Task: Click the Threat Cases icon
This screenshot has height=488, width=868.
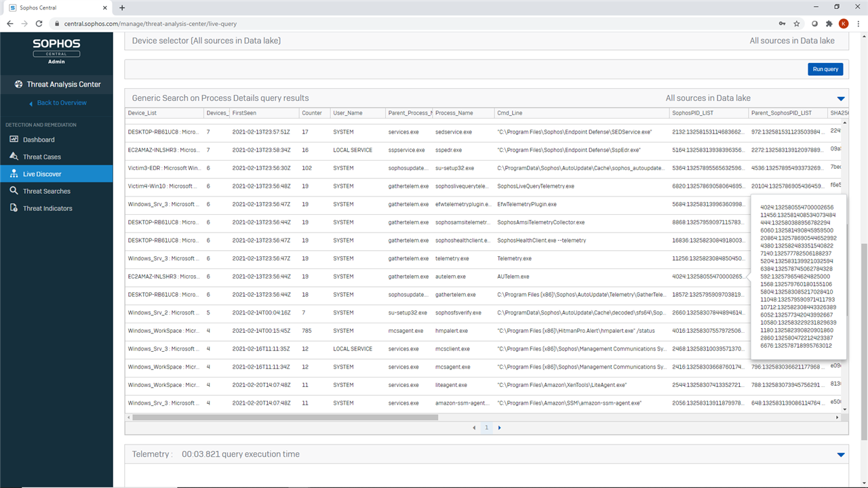Action: 14,157
